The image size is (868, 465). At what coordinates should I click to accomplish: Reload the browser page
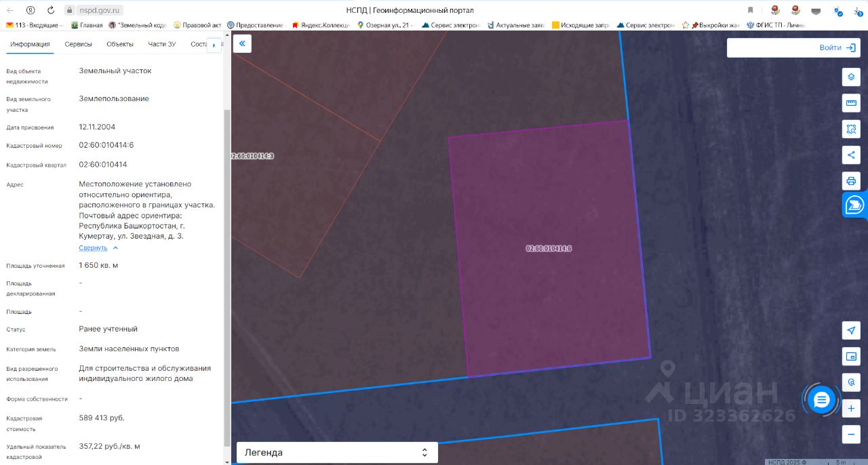51,10
